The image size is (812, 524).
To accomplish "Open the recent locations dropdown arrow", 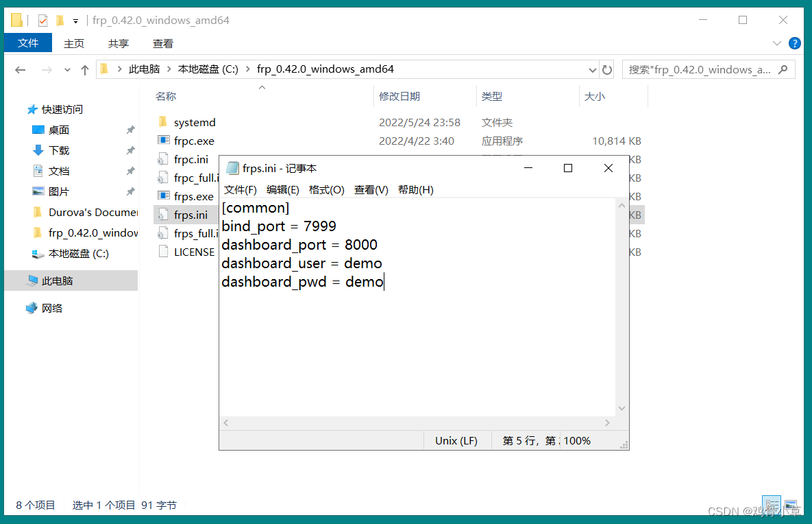I will [x=67, y=70].
